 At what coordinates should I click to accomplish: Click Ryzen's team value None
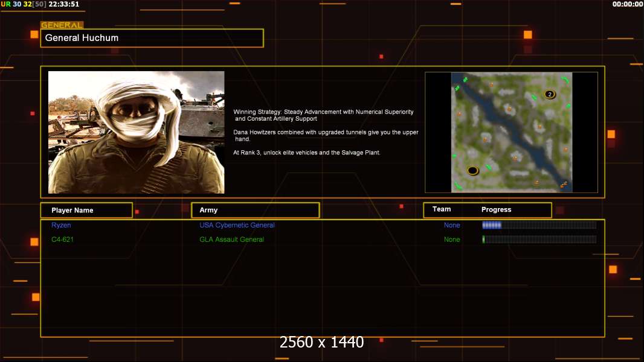(x=452, y=225)
